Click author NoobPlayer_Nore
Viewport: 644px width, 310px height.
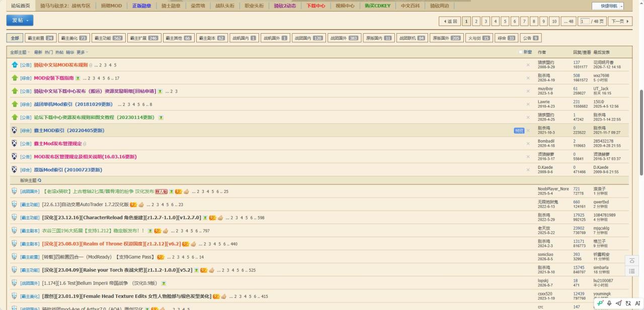[553, 189]
